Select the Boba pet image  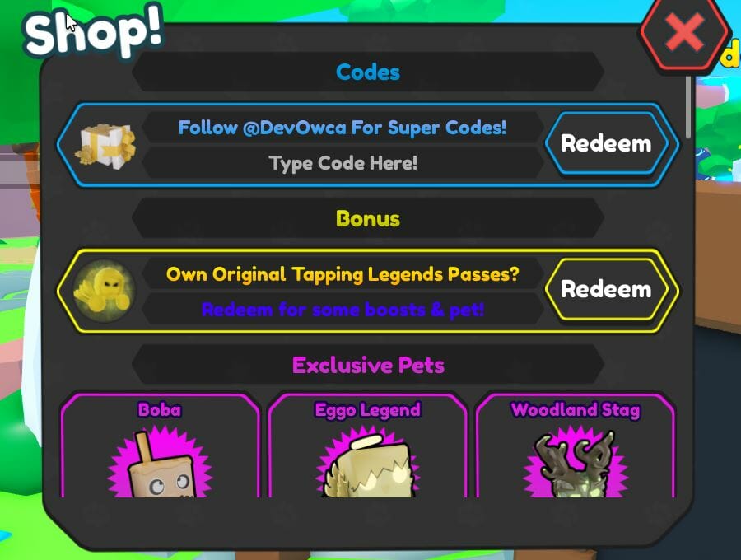click(x=161, y=462)
